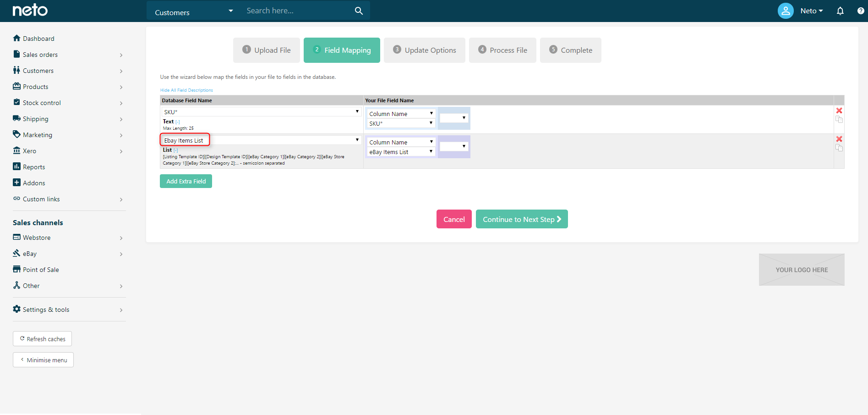868x415 pixels.
Task: Click the YOUR LOGO HERE placeholder
Action: 802,270
